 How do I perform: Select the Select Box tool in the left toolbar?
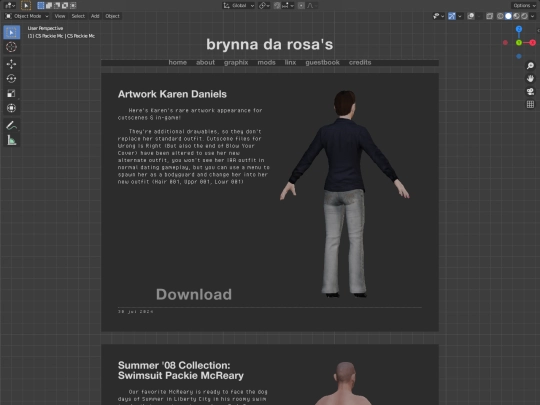tap(11, 32)
